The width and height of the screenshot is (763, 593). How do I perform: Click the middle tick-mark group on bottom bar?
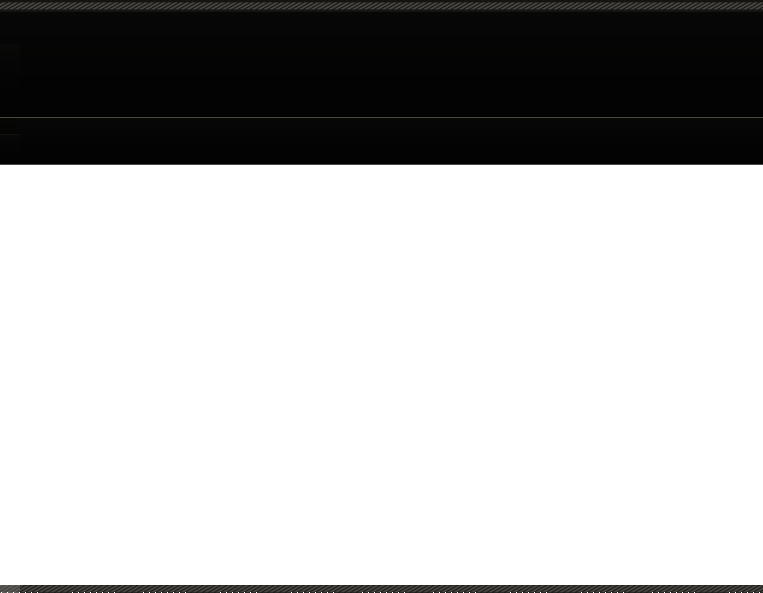pyautogui.click(x=383, y=592)
